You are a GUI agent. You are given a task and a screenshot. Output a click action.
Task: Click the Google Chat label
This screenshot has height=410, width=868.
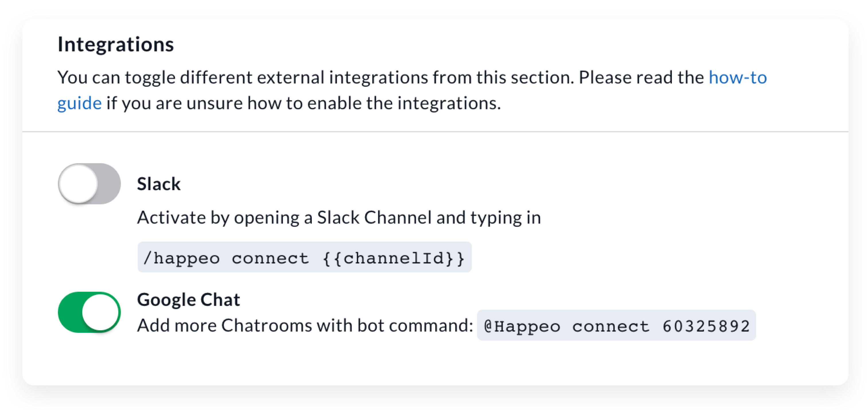click(x=188, y=300)
